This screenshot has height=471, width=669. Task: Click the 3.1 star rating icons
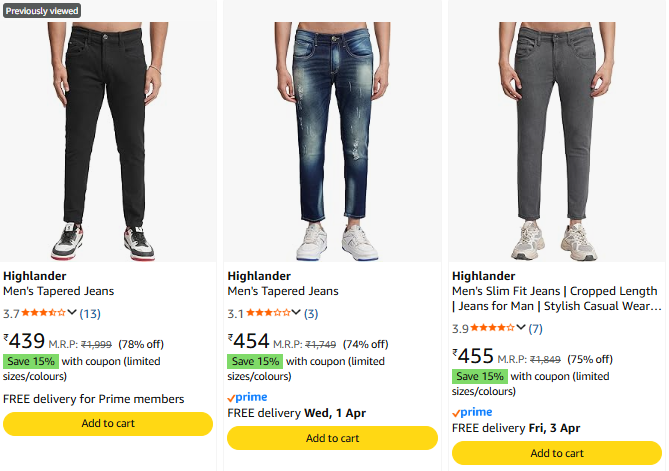click(268, 314)
